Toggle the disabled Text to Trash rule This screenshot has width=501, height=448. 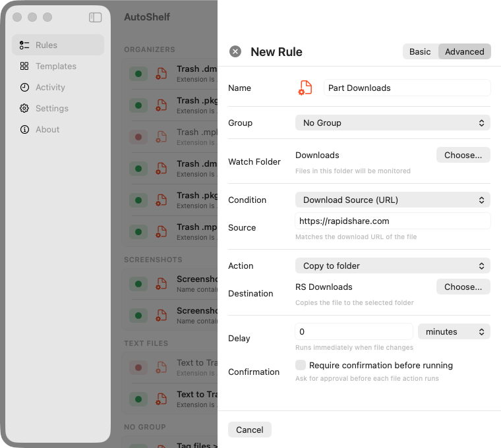pos(138,368)
